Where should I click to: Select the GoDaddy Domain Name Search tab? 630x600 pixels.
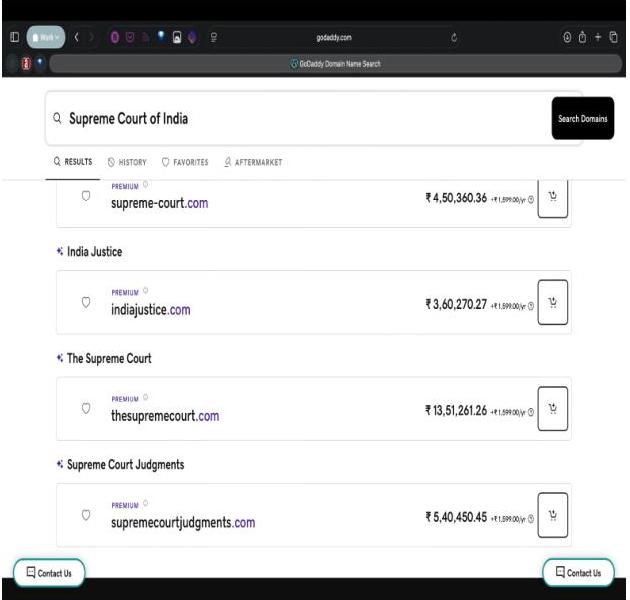pos(335,63)
